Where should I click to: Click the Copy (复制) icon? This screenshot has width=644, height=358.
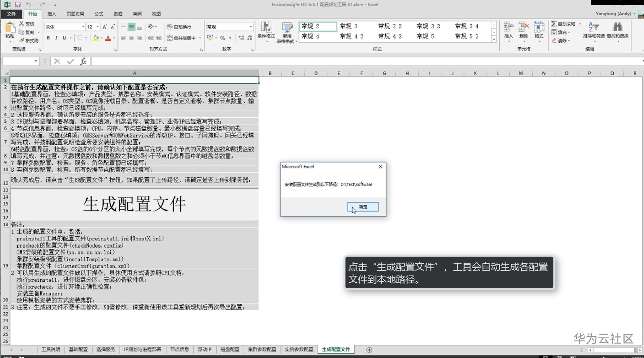(x=22, y=32)
